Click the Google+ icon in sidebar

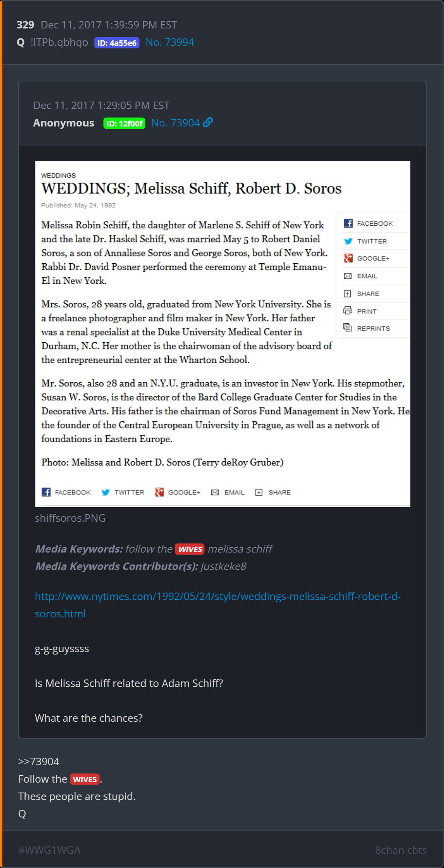(348, 259)
